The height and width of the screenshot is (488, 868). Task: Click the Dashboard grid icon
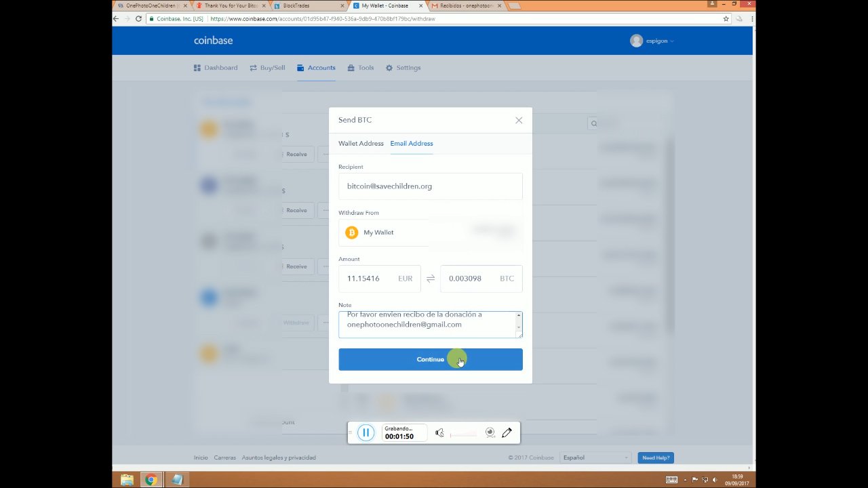pos(197,68)
